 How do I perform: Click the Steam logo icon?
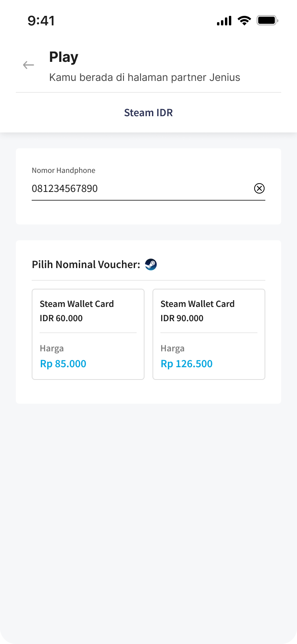[x=151, y=264]
